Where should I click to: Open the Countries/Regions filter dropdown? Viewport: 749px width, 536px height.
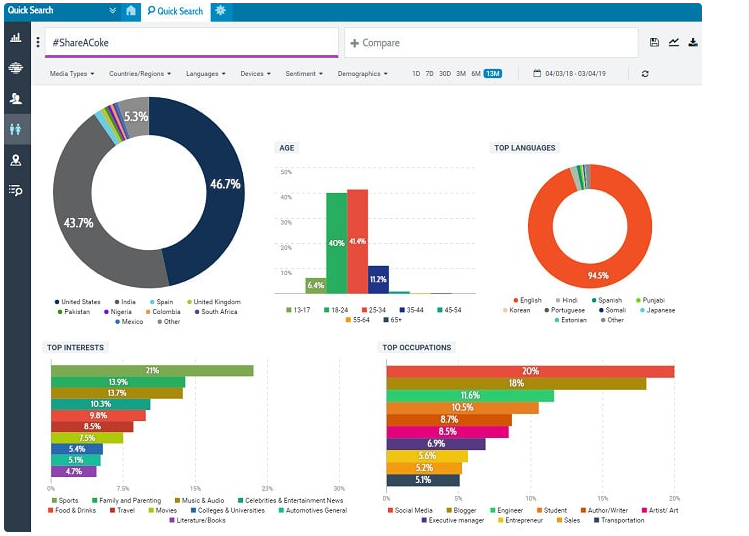point(140,74)
